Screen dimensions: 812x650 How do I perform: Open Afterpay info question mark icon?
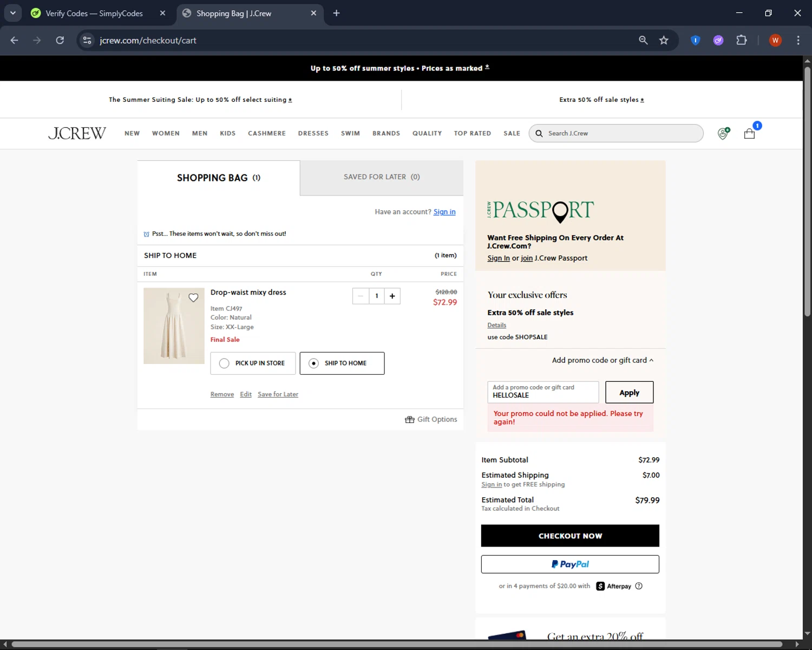639,586
